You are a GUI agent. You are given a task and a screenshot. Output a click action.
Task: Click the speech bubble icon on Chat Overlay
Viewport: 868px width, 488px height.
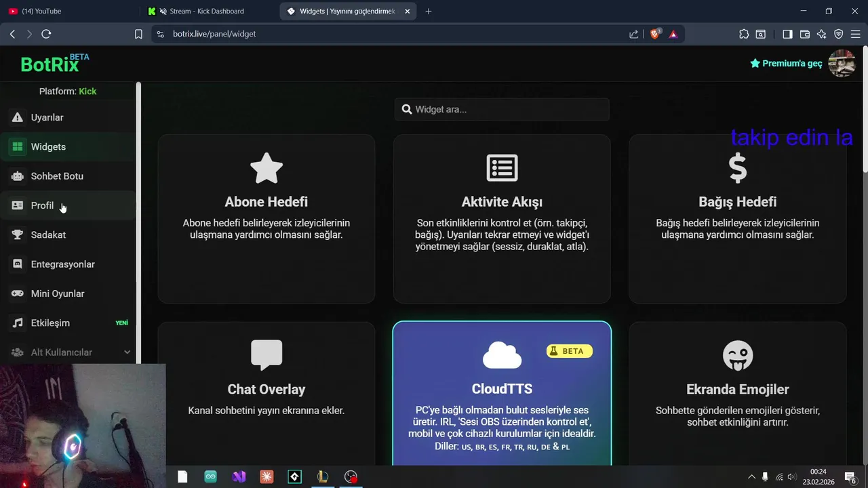tap(267, 355)
